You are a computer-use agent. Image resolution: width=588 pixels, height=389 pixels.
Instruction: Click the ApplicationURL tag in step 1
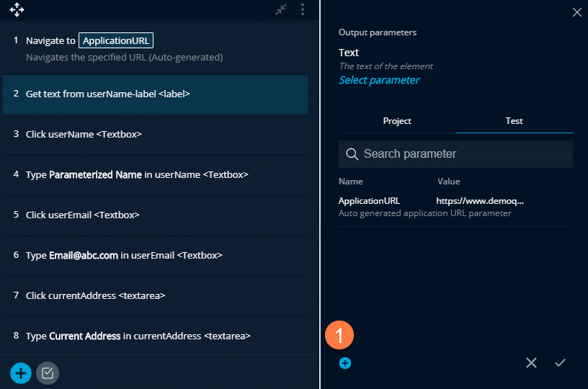(x=115, y=41)
